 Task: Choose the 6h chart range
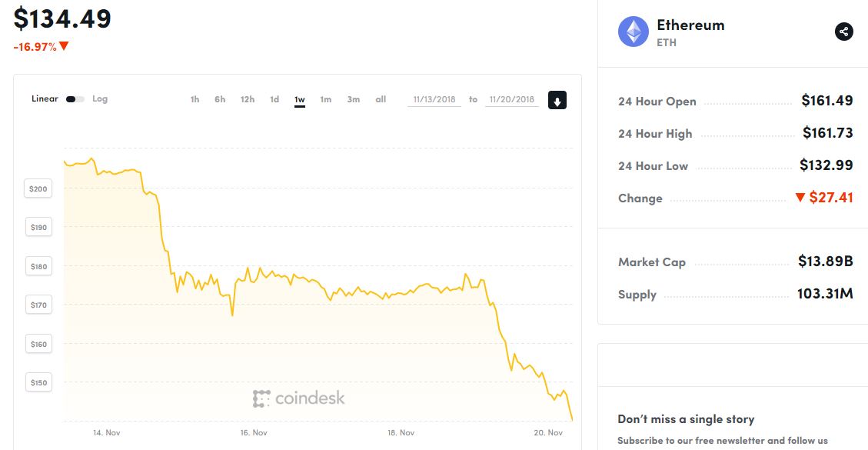[221, 100]
